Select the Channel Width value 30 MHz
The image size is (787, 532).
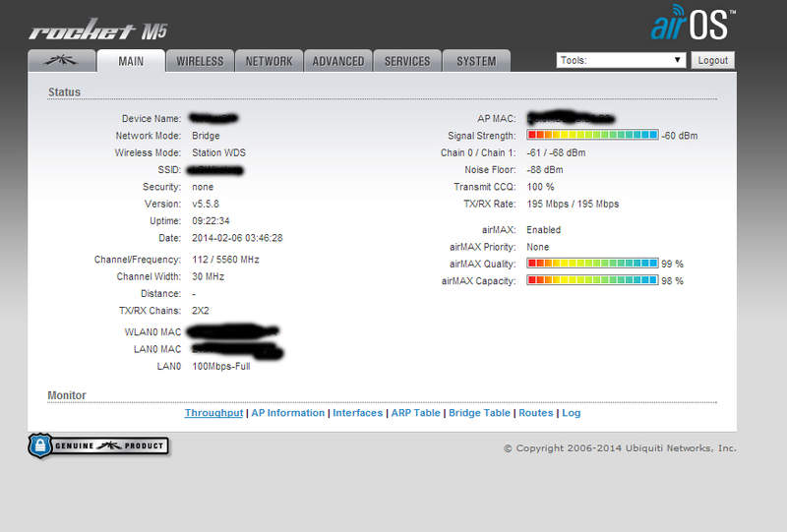coord(208,276)
